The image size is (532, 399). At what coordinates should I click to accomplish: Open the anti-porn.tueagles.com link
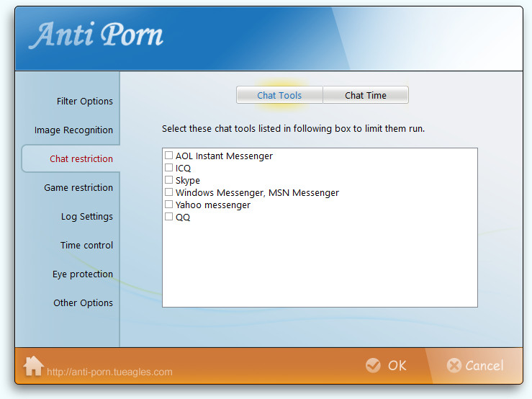tap(109, 372)
